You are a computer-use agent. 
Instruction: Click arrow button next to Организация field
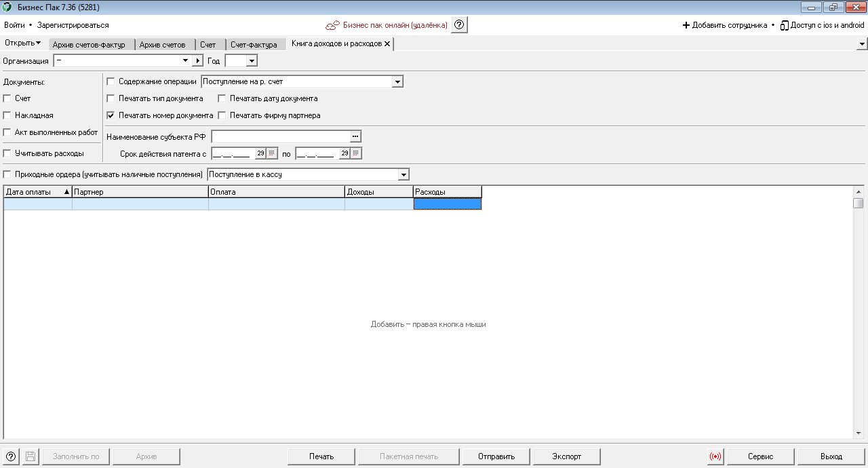197,61
